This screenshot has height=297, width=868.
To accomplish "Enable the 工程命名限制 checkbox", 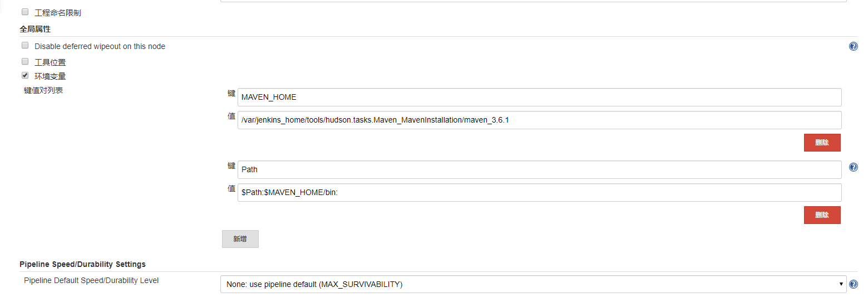I will pos(25,12).
